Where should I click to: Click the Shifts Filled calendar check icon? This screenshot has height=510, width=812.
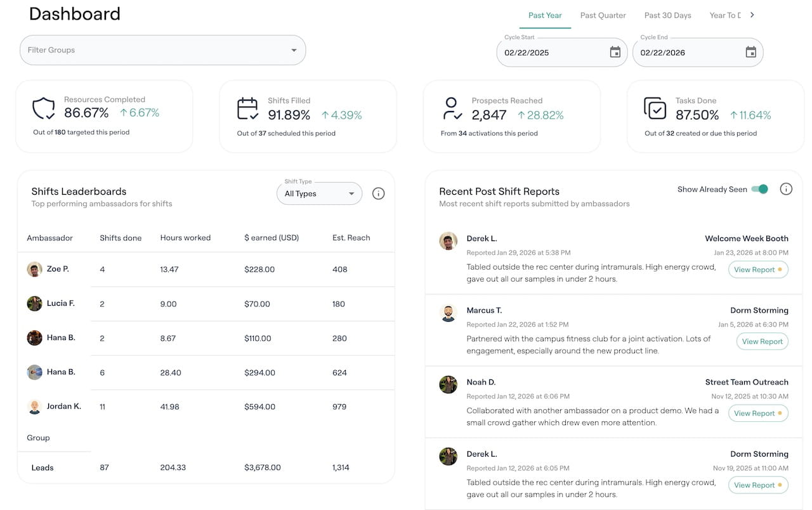point(247,108)
